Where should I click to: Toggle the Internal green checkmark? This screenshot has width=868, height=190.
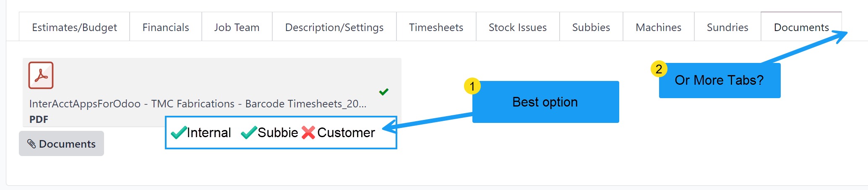tap(179, 133)
